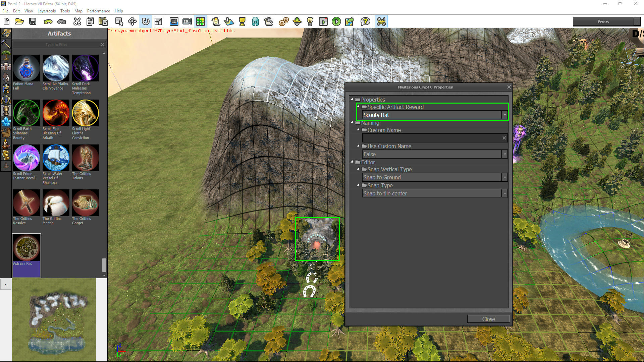Click the minimap minus button

coord(6,284)
